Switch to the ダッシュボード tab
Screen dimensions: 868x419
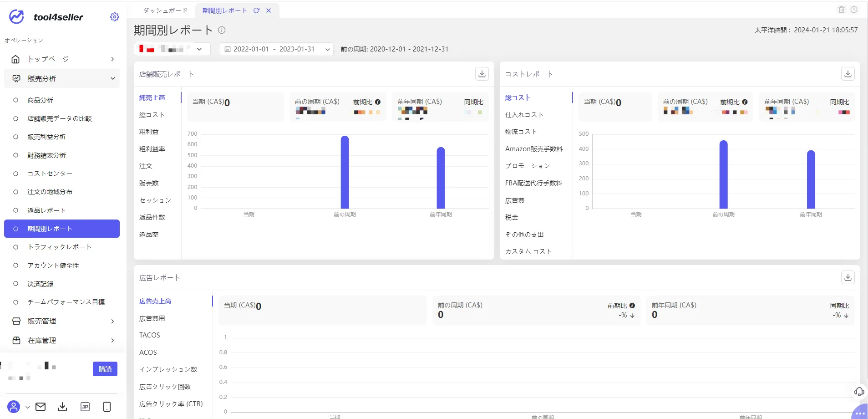[x=165, y=10]
